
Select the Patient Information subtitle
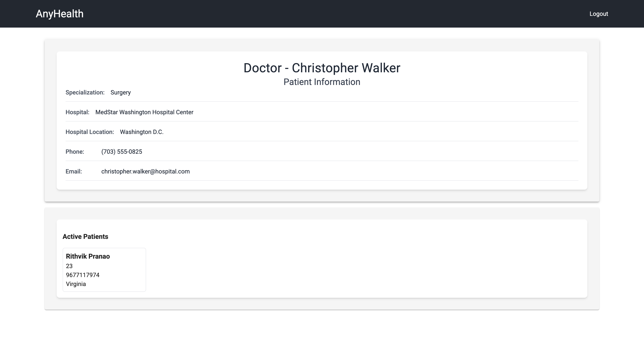tap(322, 82)
